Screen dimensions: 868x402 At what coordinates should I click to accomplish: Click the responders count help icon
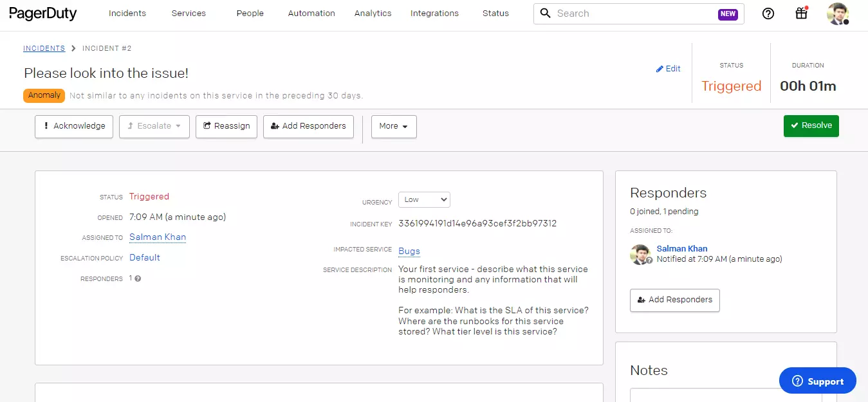(138, 279)
